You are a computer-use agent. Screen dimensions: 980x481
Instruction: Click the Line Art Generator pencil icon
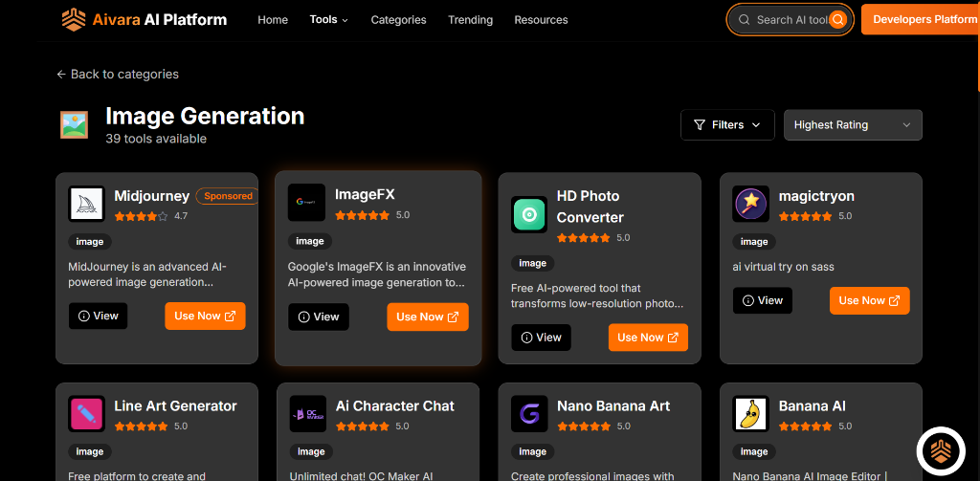(86, 413)
